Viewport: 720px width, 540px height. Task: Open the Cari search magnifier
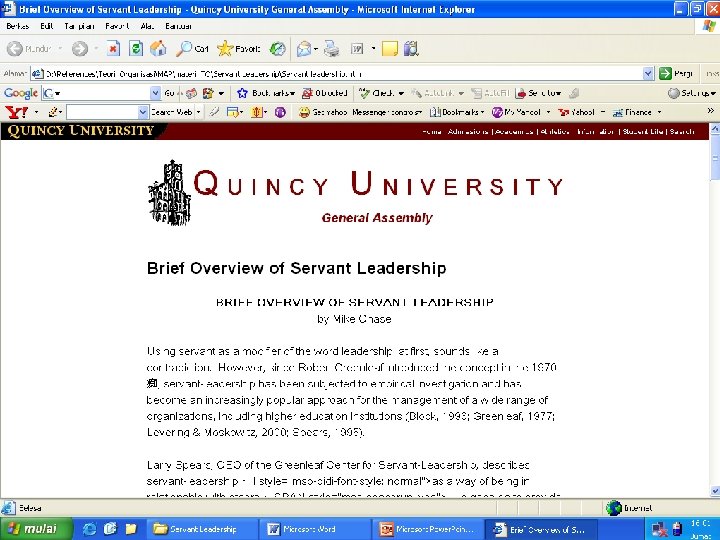point(192,49)
